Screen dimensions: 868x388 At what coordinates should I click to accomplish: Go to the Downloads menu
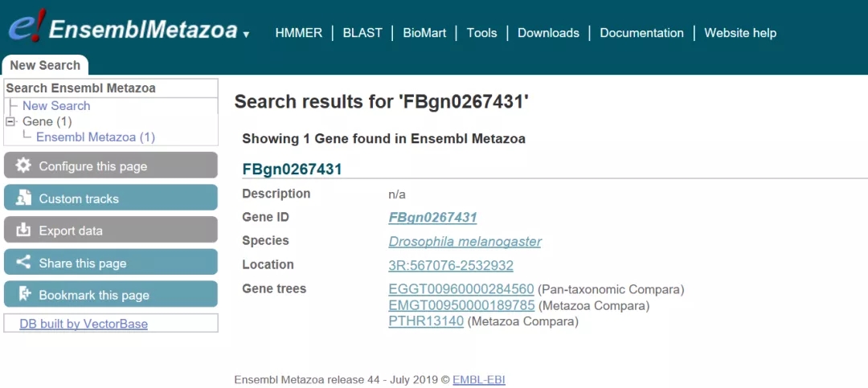(x=548, y=33)
